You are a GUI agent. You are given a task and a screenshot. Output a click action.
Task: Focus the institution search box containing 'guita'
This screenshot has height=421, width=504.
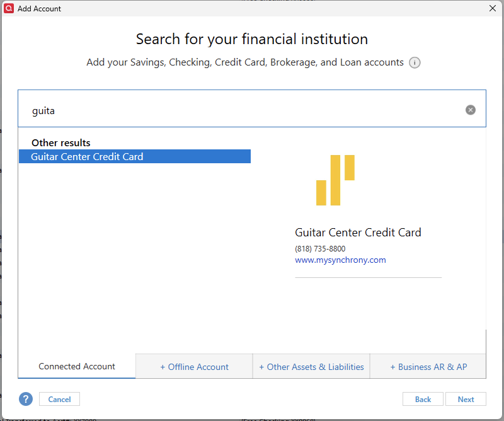(x=251, y=108)
